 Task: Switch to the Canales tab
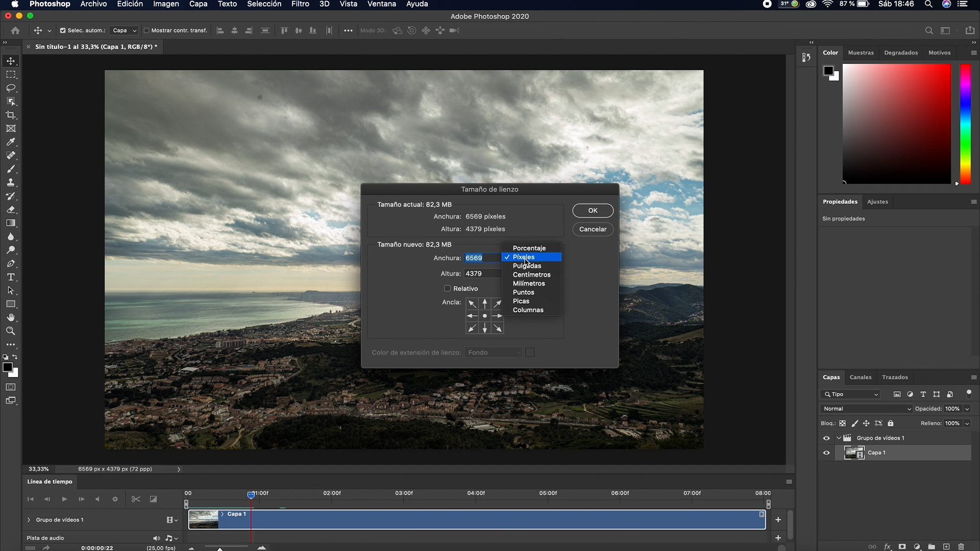pos(861,377)
